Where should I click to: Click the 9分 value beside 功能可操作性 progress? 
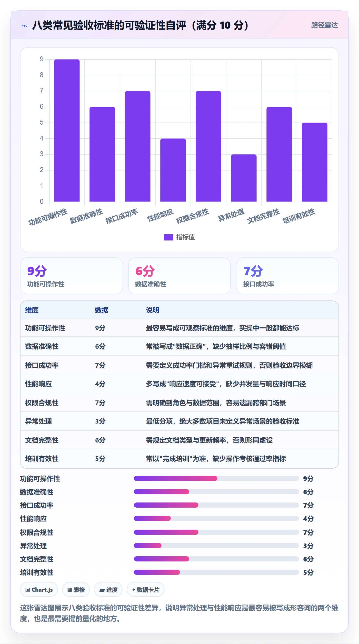point(308,479)
